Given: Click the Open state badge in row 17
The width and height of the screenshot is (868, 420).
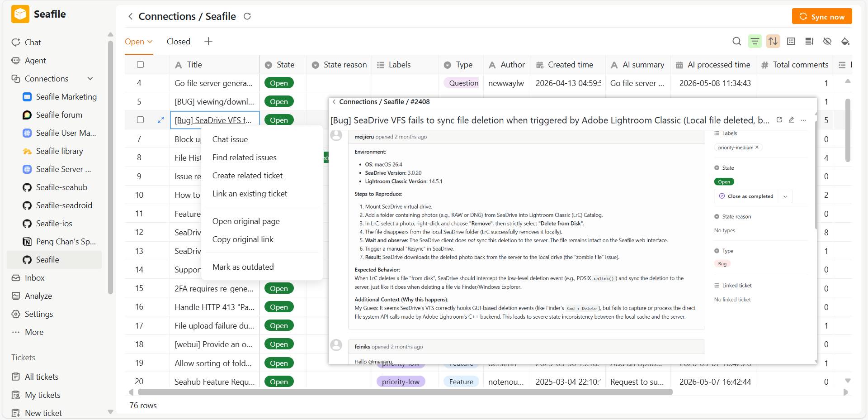Looking at the screenshot, I should pyautogui.click(x=279, y=325).
